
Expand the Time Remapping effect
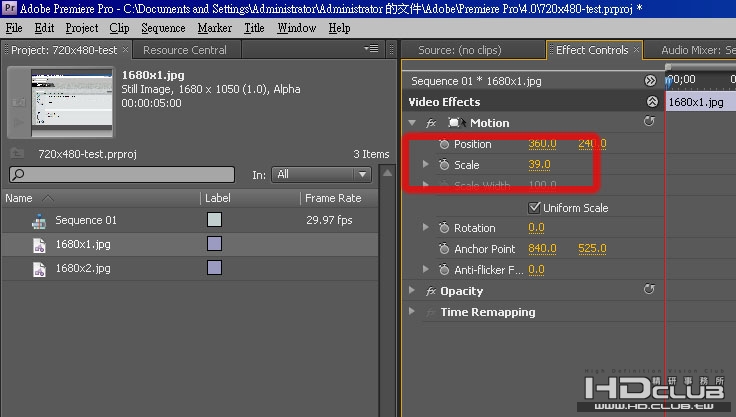(412, 311)
